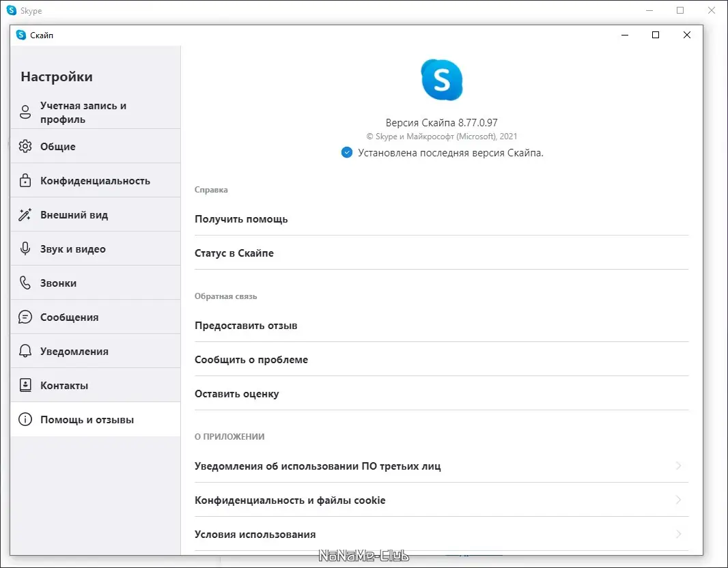The image size is (728, 568).
Task: Expand chevron on Условия использования row
Action: click(678, 534)
